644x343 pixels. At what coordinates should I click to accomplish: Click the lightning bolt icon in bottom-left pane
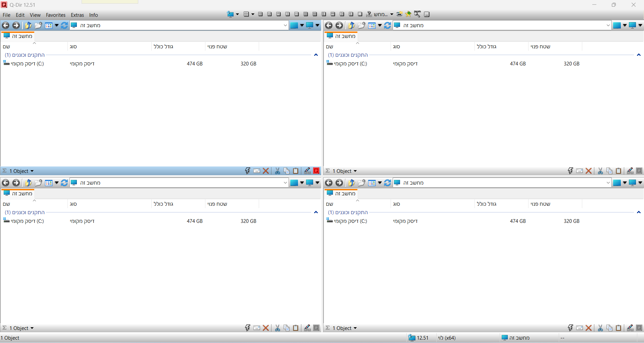[247, 328]
